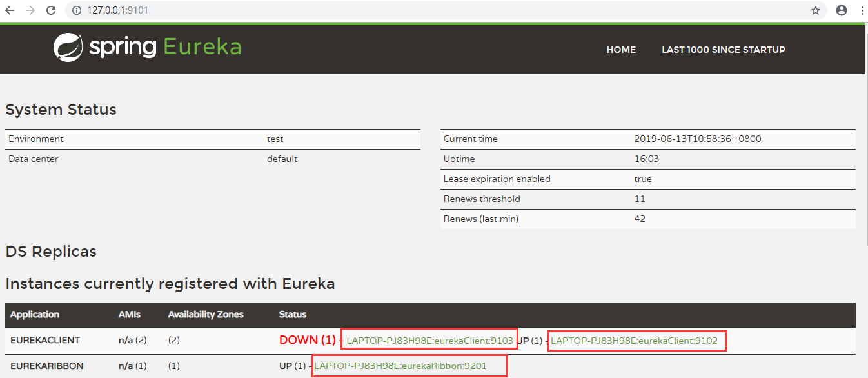Click the AMIs column header
The width and height of the screenshot is (868, 378).
point(130,315)
